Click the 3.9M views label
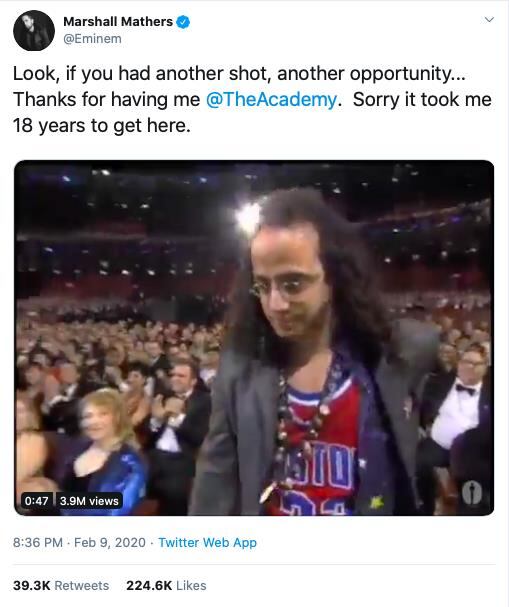Screen dimensions: 509x607 [x=89, y=501]
